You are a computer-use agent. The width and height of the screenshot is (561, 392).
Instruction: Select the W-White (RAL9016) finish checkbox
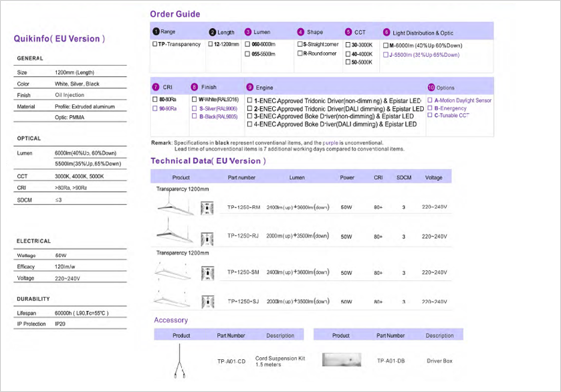pyautogui.click(x=195, y=100)
